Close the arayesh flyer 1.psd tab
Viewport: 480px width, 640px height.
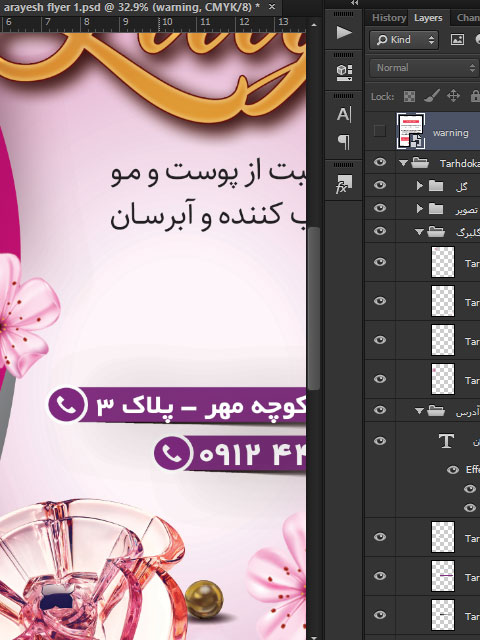[x=272, y=7]
